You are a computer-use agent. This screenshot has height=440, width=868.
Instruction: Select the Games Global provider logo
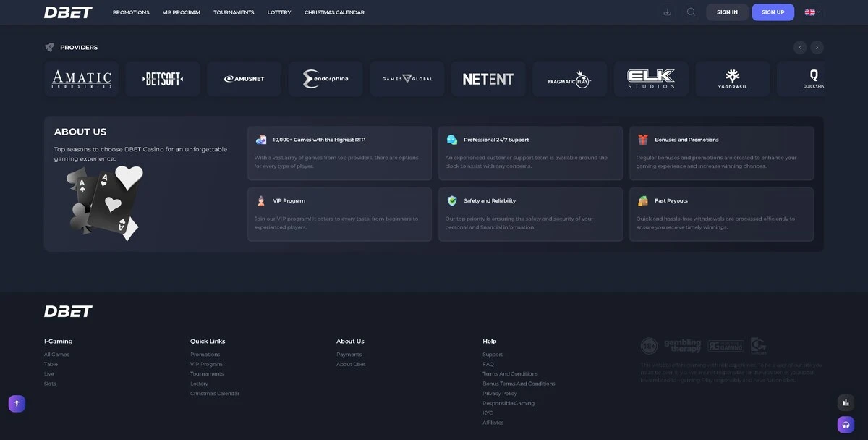coord(407,79)
